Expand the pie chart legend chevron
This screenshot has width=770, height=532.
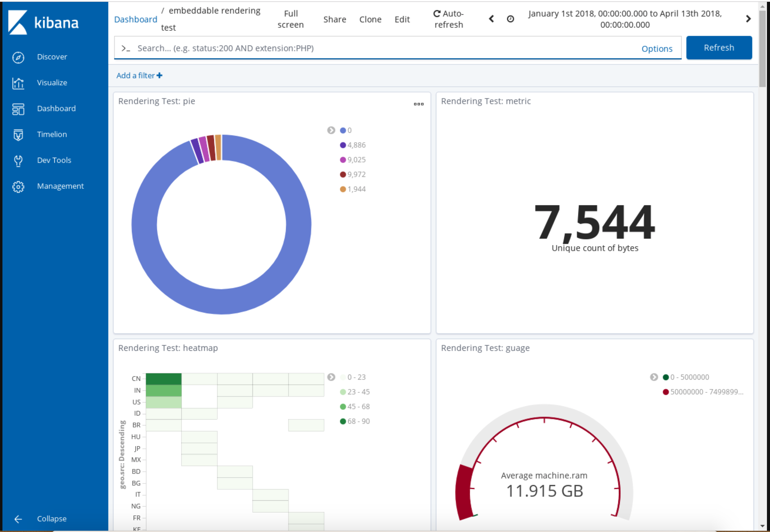tap(331, 130)
